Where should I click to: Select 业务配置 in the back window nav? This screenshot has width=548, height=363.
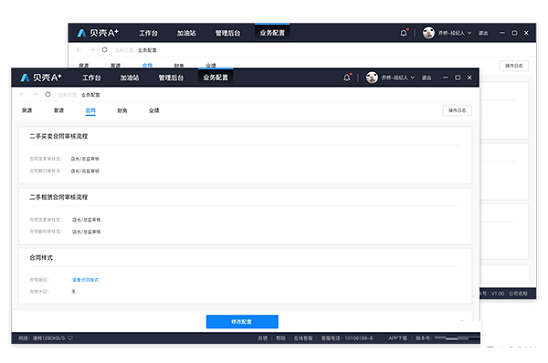[272, 33]
